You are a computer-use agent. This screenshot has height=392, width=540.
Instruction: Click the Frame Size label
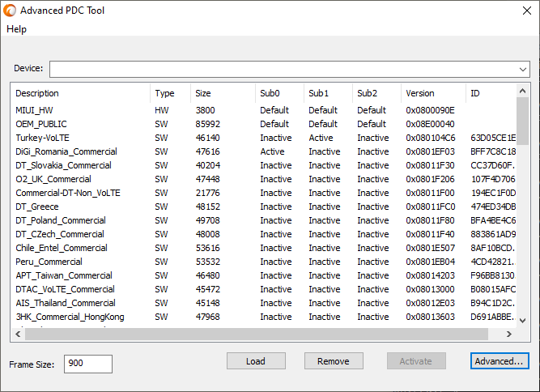32,364
